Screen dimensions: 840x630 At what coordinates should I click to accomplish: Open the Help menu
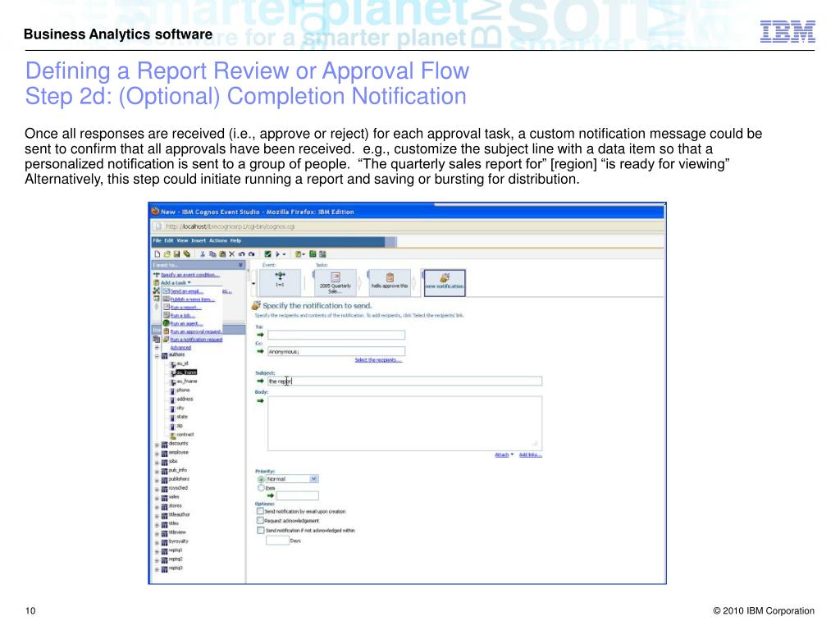[235, 240]
